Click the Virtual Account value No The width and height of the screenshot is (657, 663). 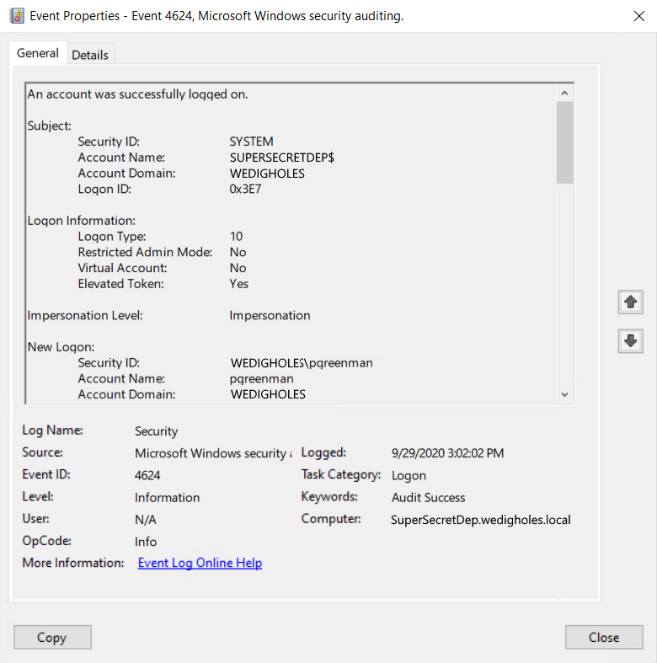point(238,268)
